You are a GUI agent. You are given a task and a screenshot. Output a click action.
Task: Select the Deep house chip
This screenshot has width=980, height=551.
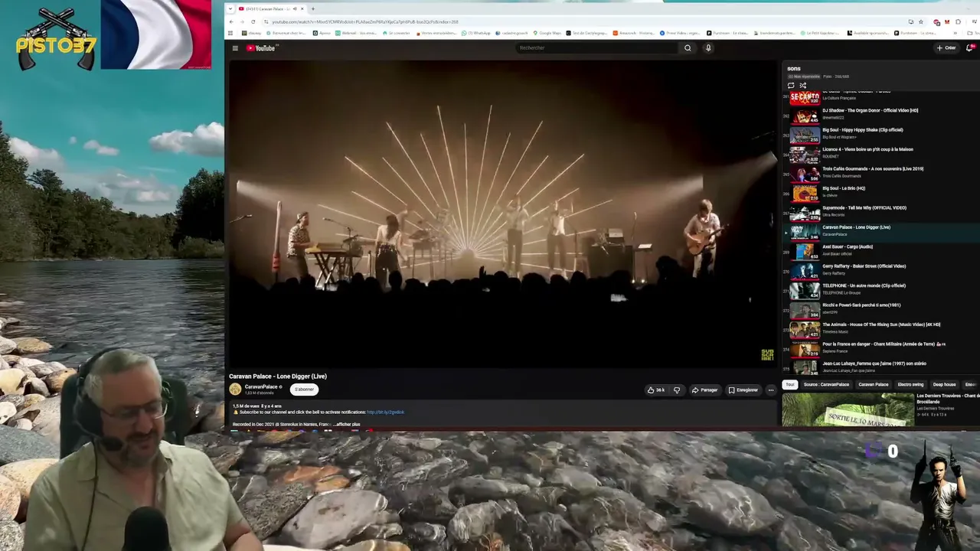(945, 384)
